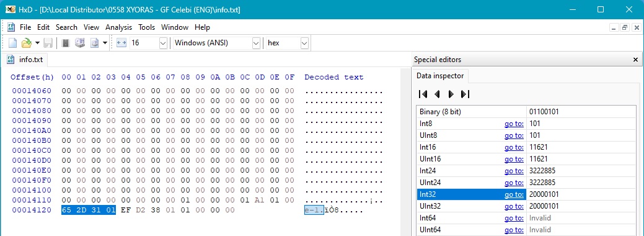Expand the recent files arrow beside Open
The width and height of the screenshot is (644, 236).
click(37, 43)
